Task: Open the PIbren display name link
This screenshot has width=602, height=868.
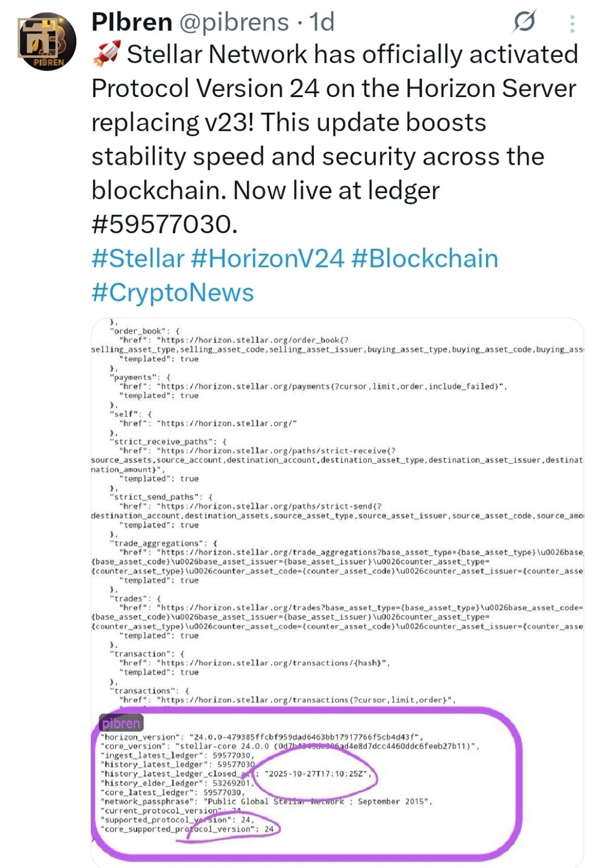Action: (132, 22)
